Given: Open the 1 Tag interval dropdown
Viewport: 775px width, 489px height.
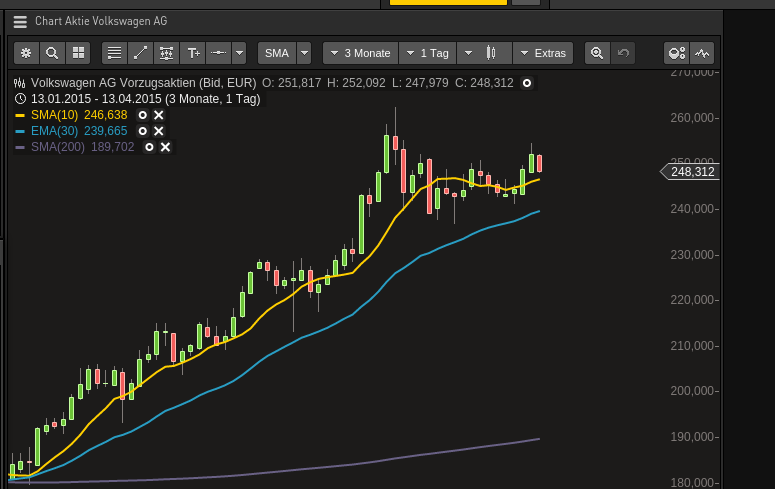Looking at the screenshot, I should 428,53.
